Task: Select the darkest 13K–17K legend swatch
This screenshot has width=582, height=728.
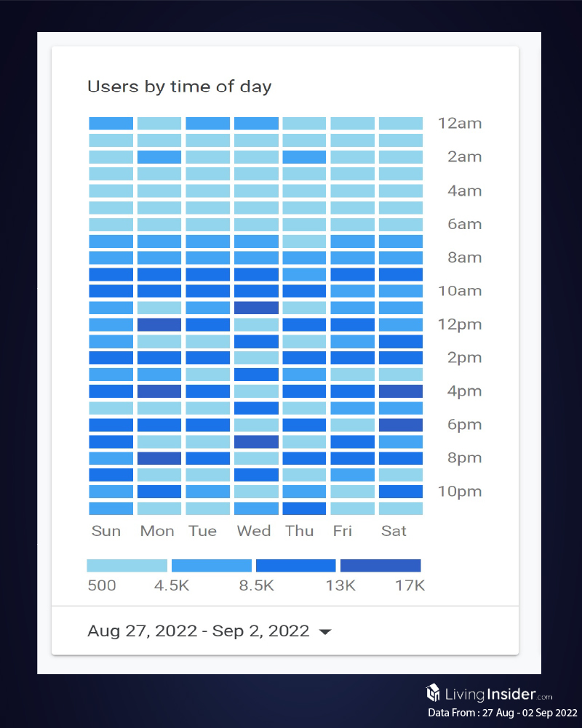Action: pyautogui.click(x=380, y=566)
